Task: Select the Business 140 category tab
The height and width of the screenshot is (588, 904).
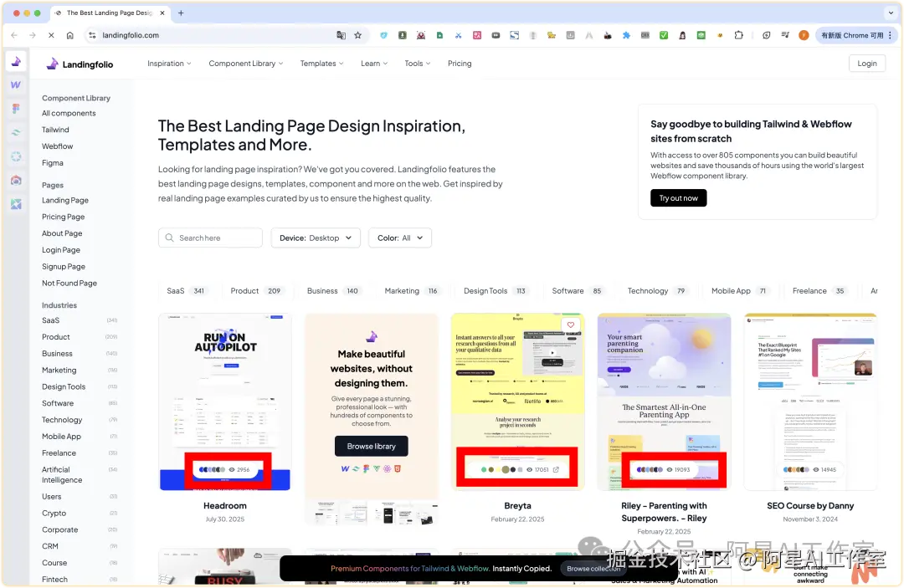Action: [332, 291]
